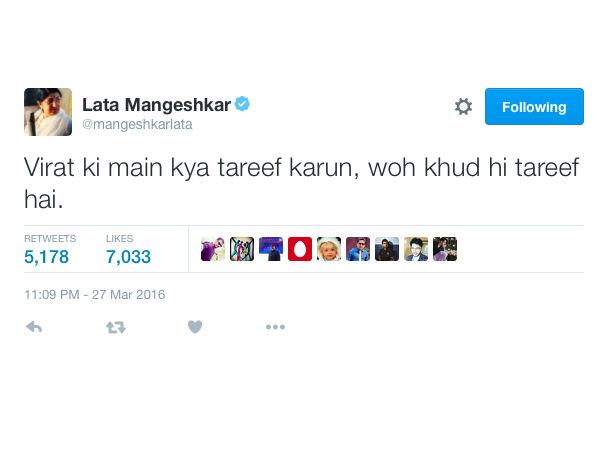Open the three-dot more options icon

pos(276,327)
